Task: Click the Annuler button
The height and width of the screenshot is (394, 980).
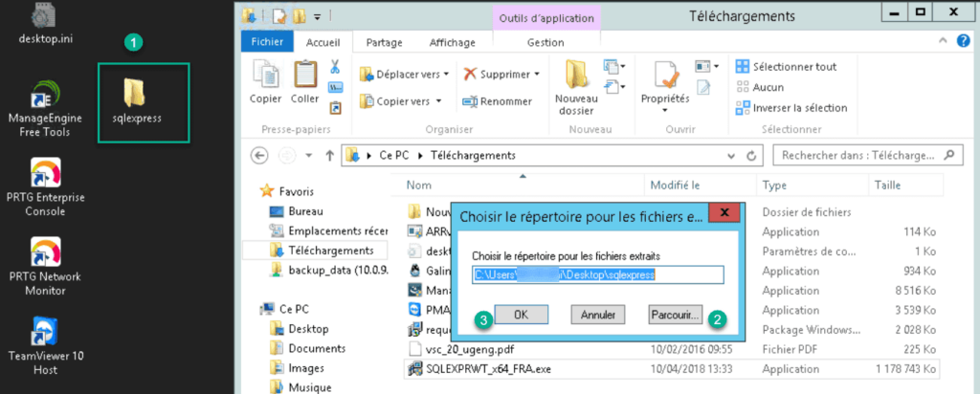Action: [x=598, y=315]
